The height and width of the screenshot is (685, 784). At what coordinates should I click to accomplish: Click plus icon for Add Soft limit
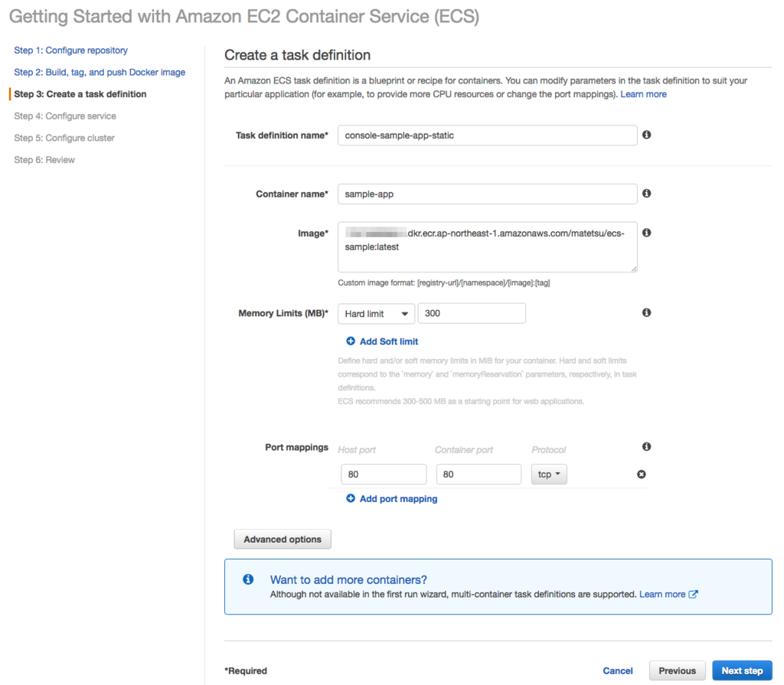pos(351,341)
